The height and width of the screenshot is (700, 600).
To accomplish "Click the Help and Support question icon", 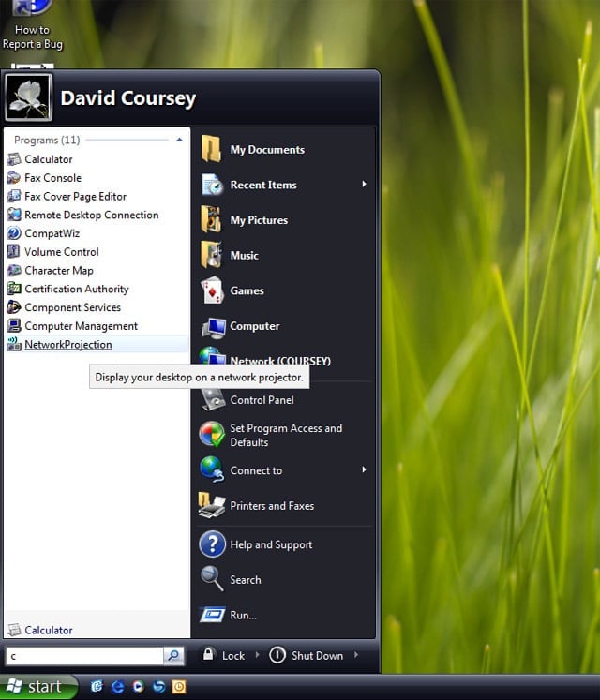I will point(212,544).
